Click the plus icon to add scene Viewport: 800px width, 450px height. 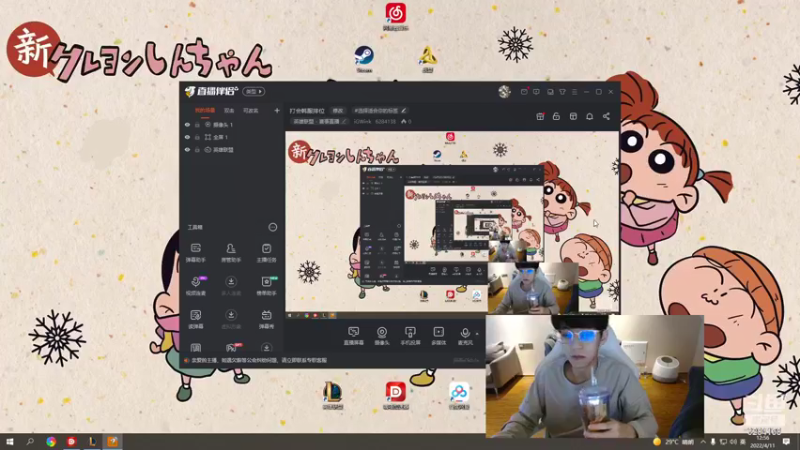[277, 110]
